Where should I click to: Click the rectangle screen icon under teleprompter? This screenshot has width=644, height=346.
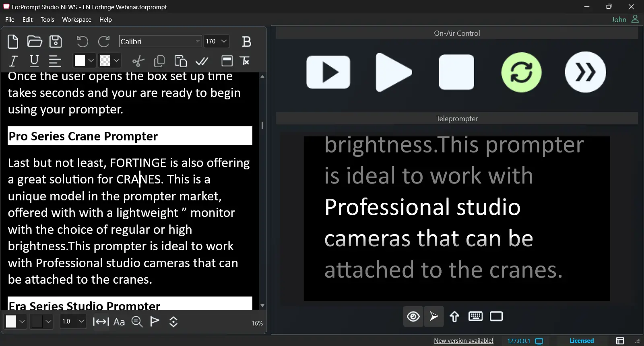point(496,317)
